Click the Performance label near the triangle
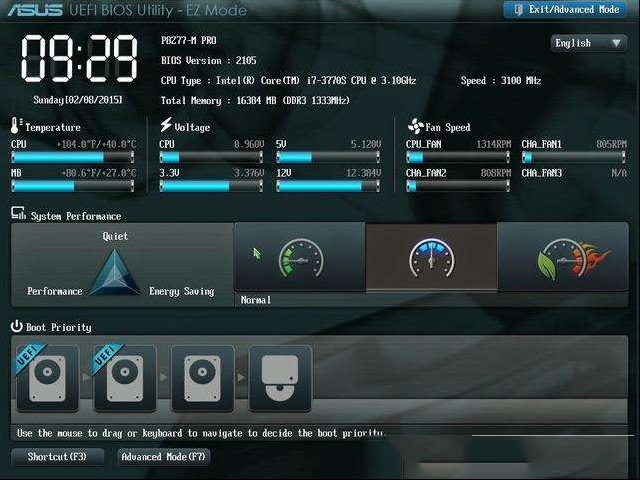 55,291
